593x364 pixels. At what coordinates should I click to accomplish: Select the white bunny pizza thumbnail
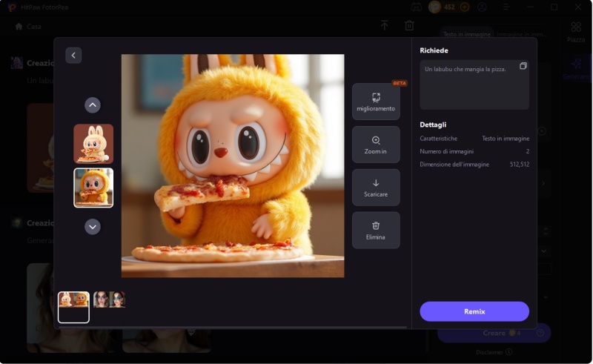tap(93, 143)
